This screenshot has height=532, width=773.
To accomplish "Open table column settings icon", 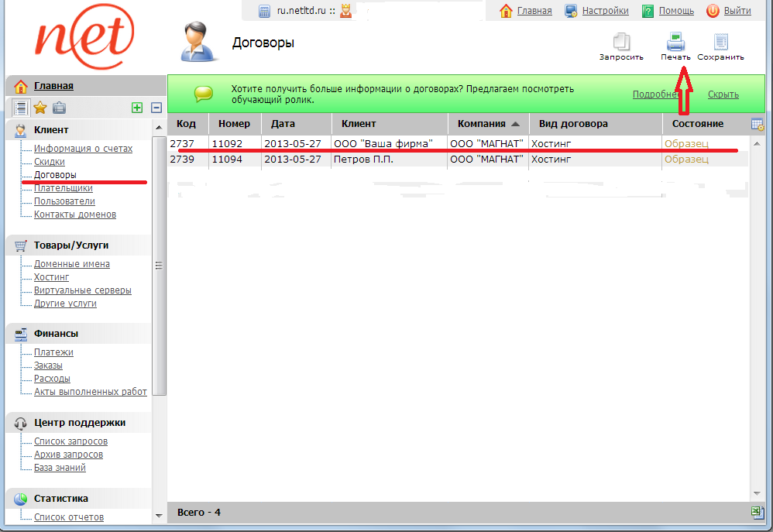I will pyautogui.click(x=758, y=124).
